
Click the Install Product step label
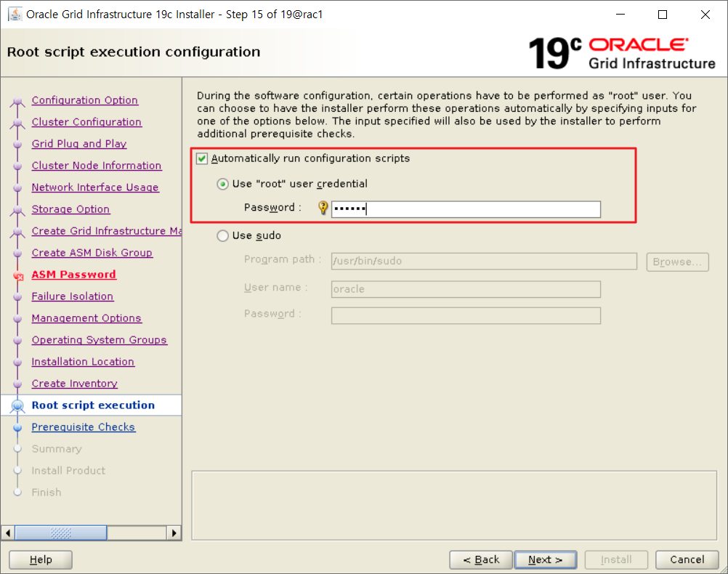(68, 471)
